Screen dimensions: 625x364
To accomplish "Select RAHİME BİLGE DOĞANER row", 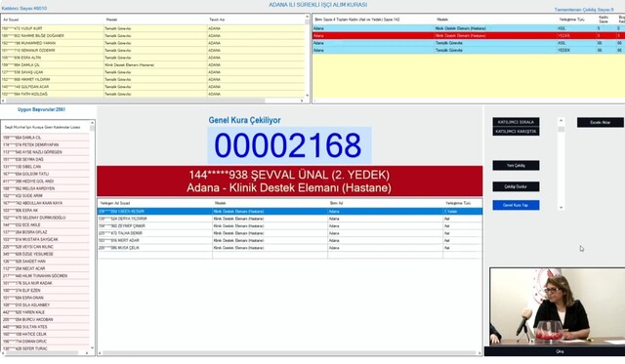I will point(152,36).
